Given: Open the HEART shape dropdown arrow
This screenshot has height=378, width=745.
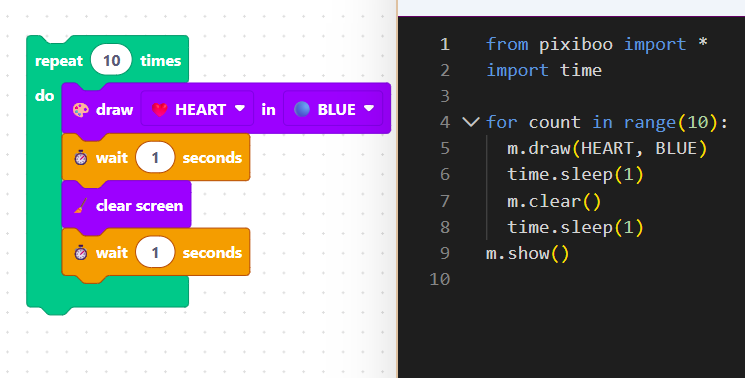Looking at the screenshot, I should pos(240,108).
